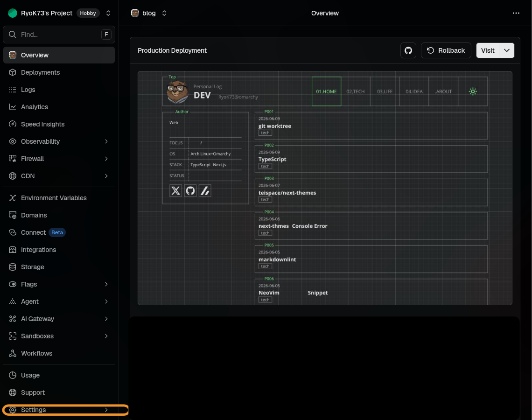Open Environment Variables

coord(59,198)
